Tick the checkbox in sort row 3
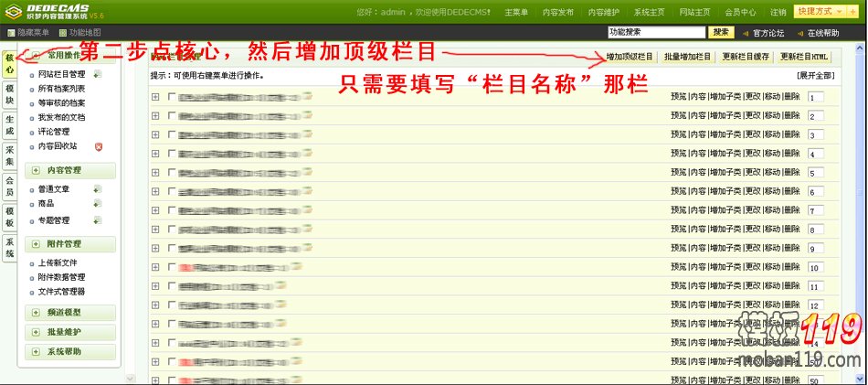This screenshot has height=385, width=868. [x=172, y=134]
